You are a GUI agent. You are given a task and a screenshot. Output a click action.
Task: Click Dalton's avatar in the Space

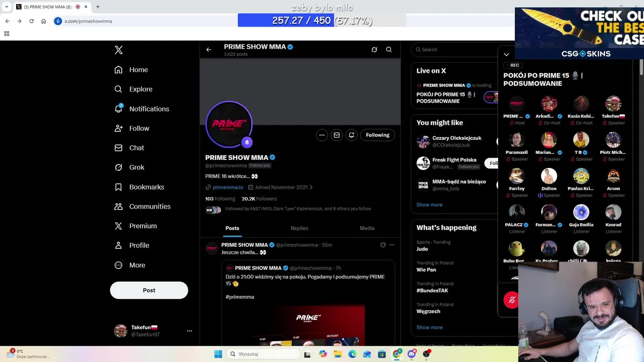point(549,176)
